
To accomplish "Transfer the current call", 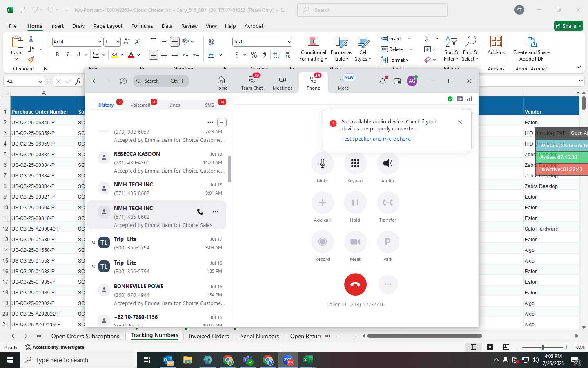I will tap(388, 203).
